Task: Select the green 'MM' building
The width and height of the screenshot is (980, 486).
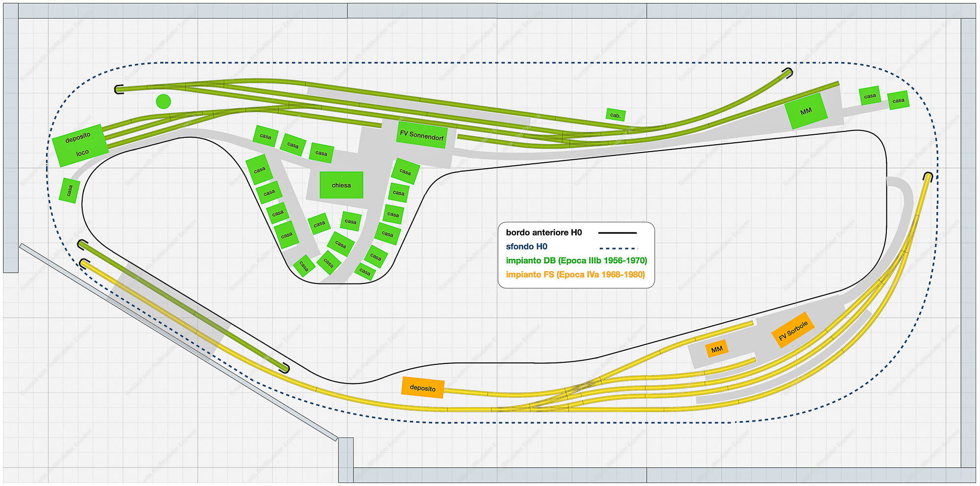Action: pyautogui.click(x=806, y=112)
